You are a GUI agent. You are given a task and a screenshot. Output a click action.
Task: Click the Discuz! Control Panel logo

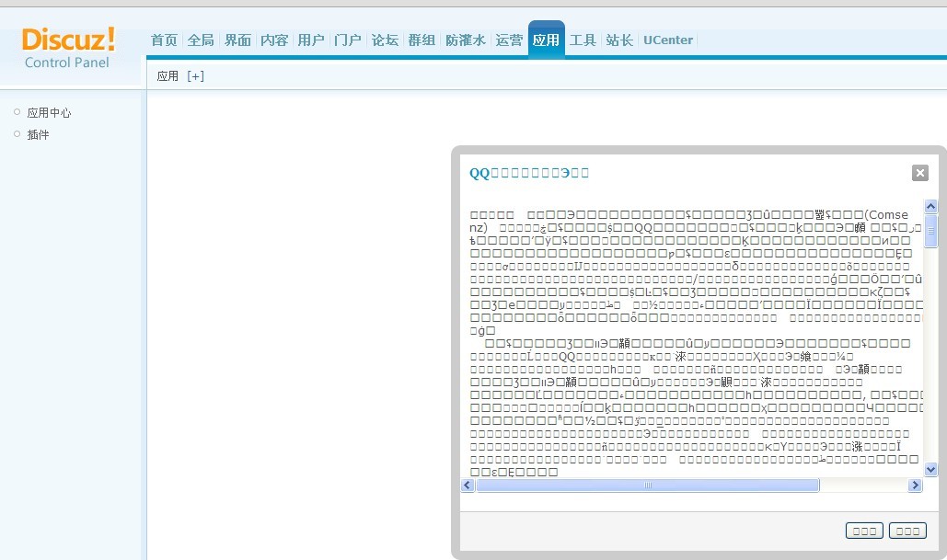click(68, 48)
